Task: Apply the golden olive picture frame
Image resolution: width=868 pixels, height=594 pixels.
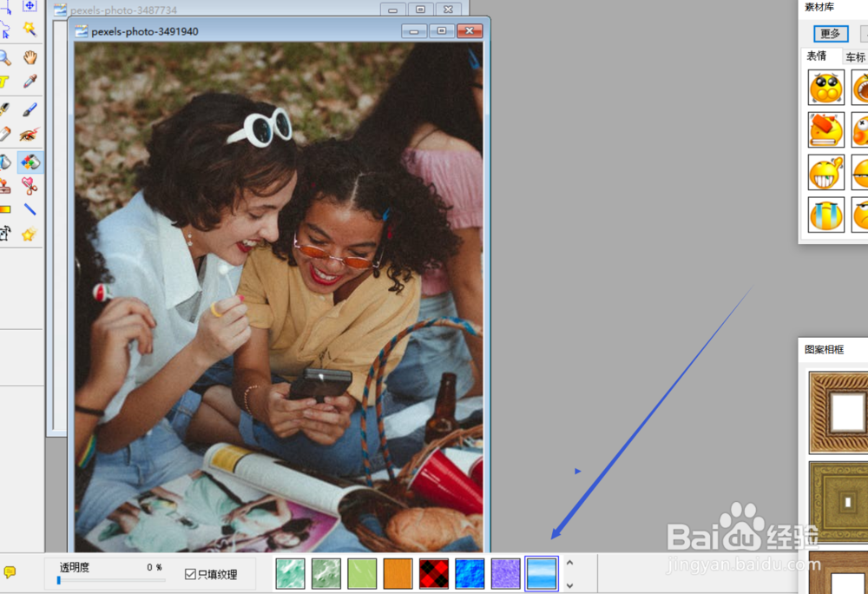Action: click(838, 502)
